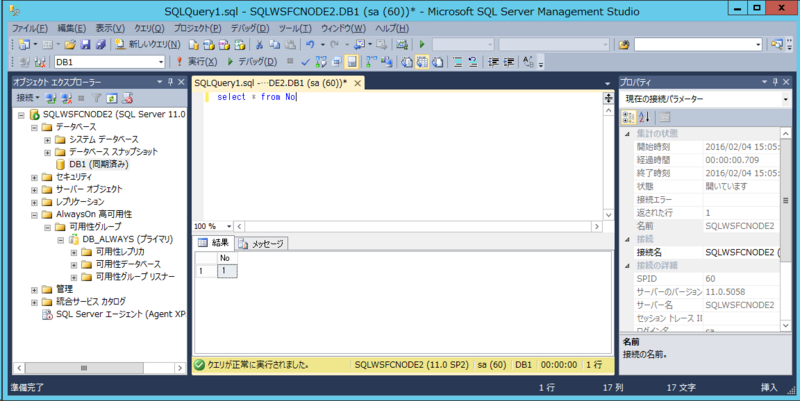The image size is (800, 401).
Task: Expand the システム データベース folder
Action: [x=47, y=140]
